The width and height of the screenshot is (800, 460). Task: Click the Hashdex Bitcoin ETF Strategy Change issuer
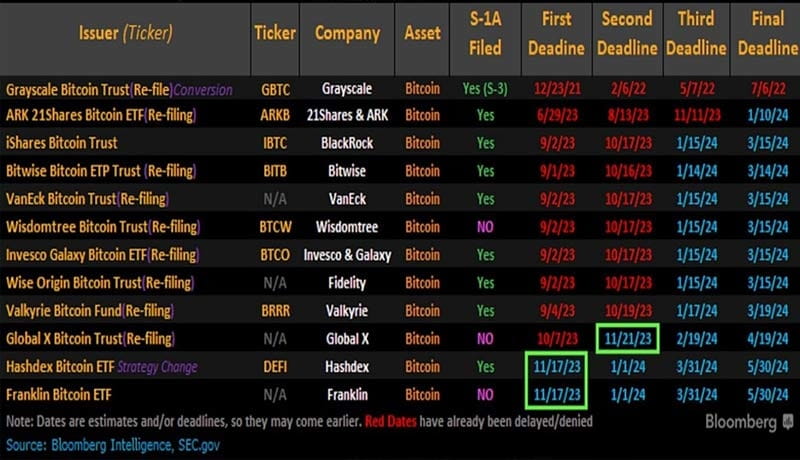point(100,367)
